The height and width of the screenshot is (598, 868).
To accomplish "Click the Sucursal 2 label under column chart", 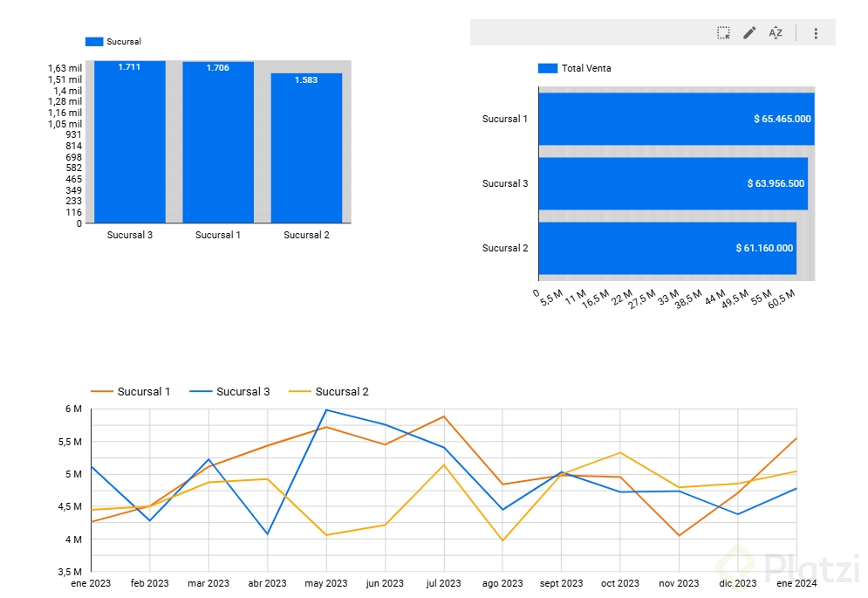I will pyautogui.click(x=306, y=235).
